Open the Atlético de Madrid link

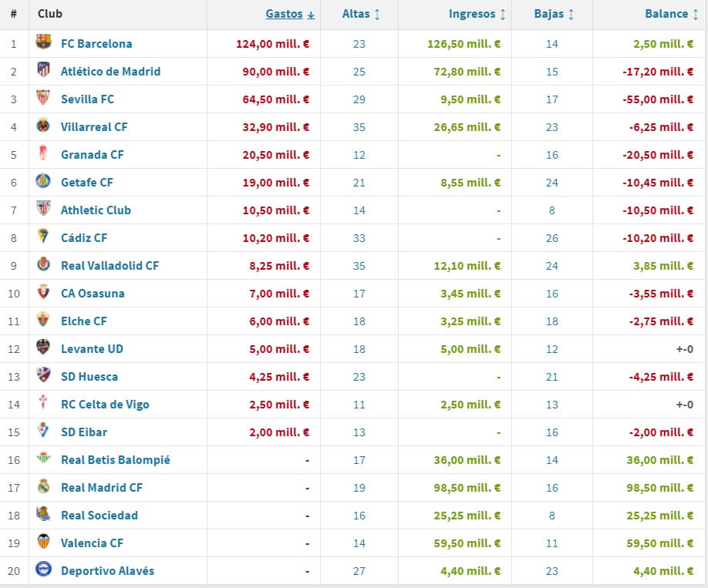coord(110,72)
